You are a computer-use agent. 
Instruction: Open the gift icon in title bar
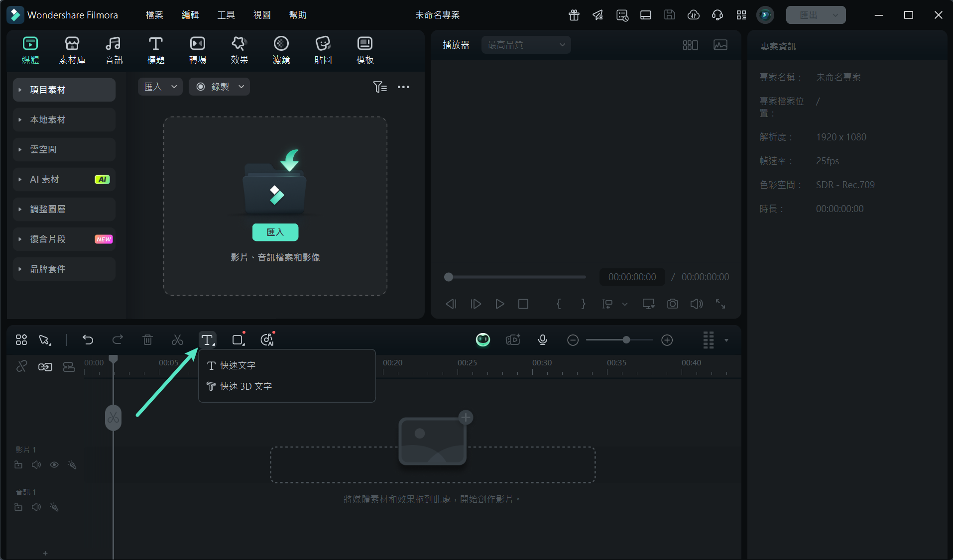(x=574, y=15)
